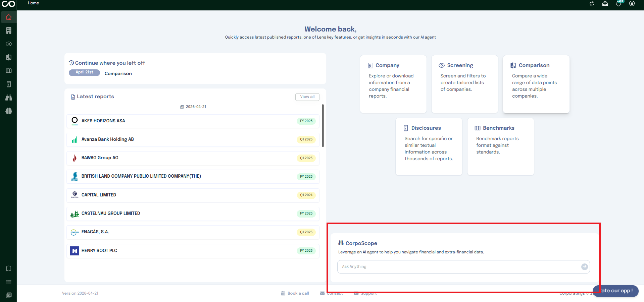This screenshot has width=644, height=302.
Task: Open the Comparison icon in sidebar
Action: [x=9, y=57]
